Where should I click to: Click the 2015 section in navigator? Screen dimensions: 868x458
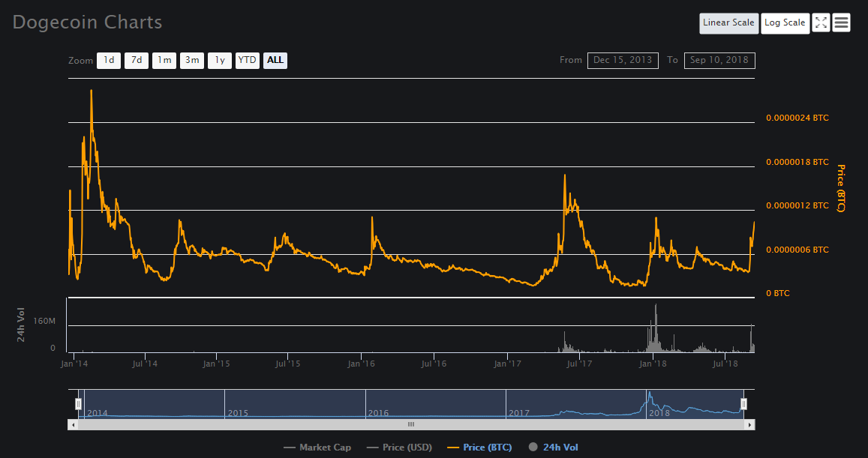295,404
